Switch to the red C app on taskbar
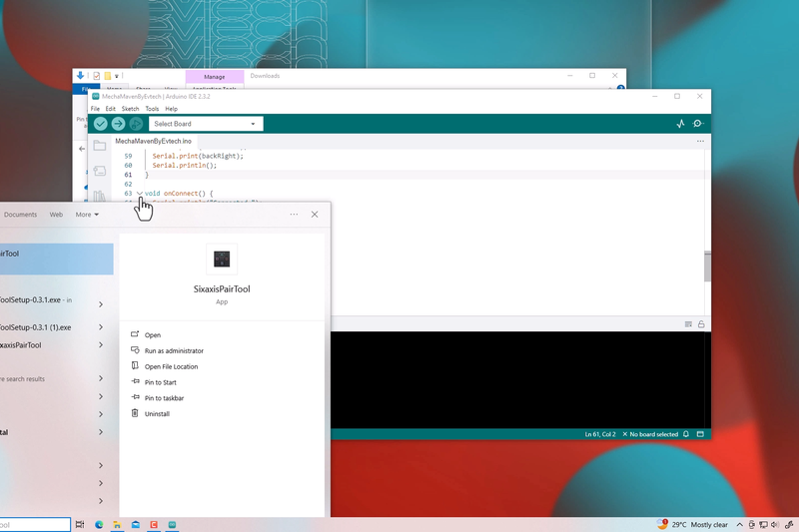 coord(154,524)
